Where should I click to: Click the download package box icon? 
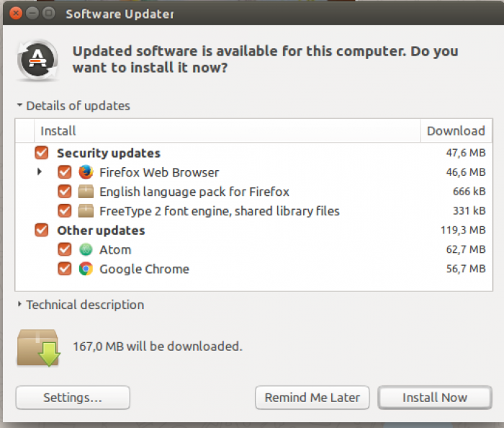coord(39,347)
